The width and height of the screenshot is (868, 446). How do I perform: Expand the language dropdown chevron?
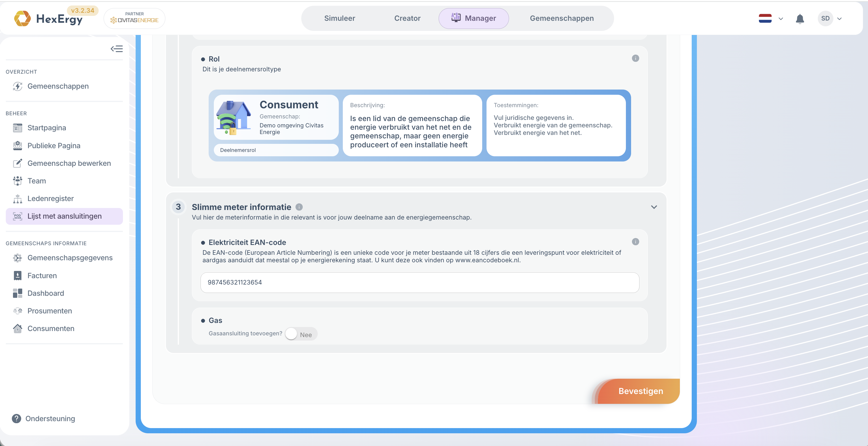coord(781,18)
